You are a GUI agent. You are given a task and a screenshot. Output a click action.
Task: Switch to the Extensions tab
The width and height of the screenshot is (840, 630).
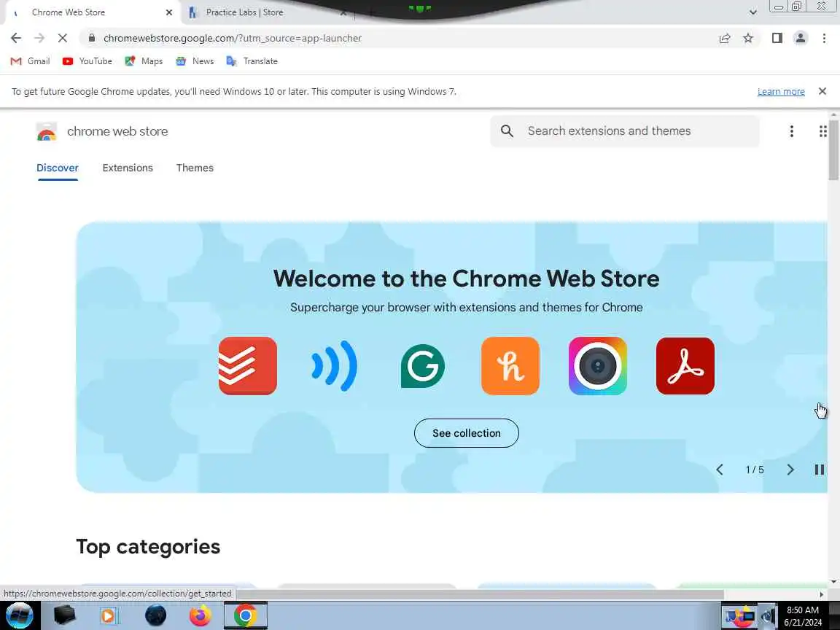coord(128,168)
